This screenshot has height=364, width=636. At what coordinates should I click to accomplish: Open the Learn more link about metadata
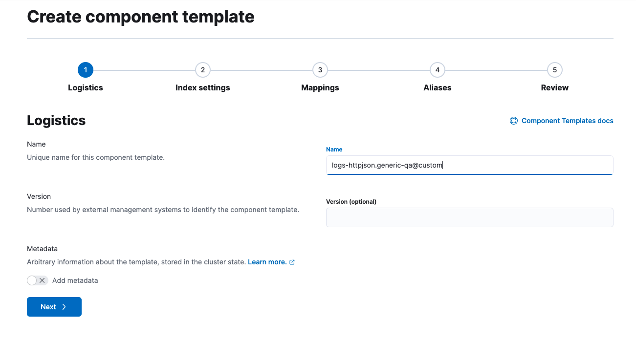[267, 262]
